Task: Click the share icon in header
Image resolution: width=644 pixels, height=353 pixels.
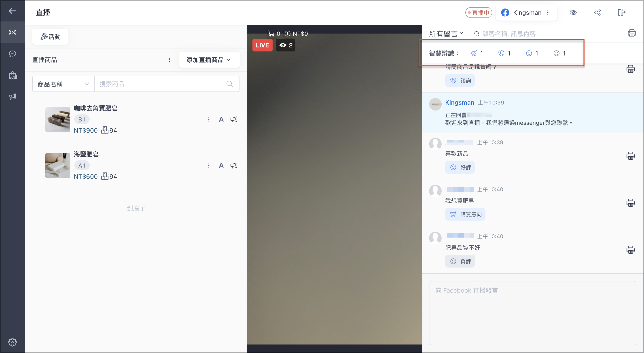Action: click(x=597, y=13)
